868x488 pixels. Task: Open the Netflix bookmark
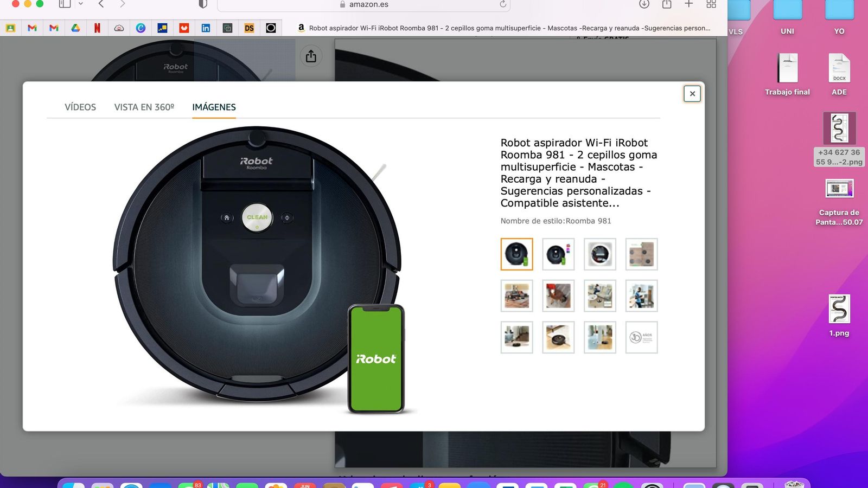(97, 28)
